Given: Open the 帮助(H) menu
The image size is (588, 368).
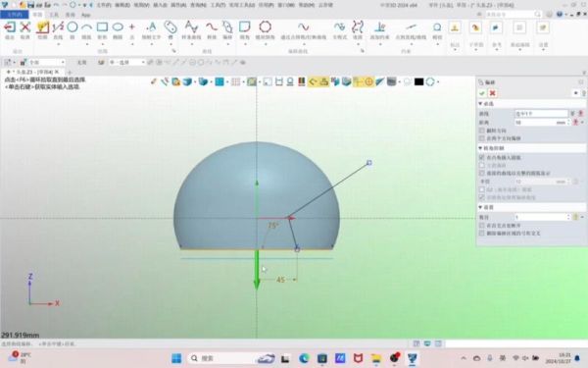Looking at the screenshot, I should [307, 5].
